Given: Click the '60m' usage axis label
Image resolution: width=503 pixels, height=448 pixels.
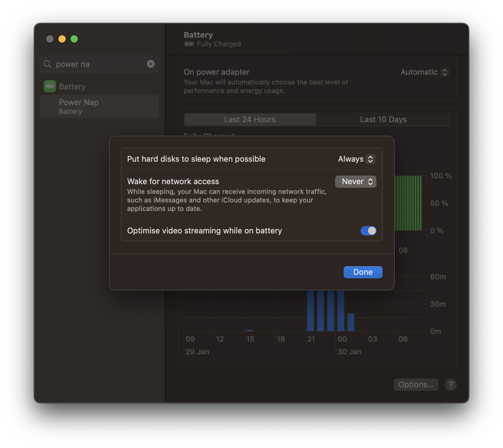Looking at the screenshot, I should [x=438, y=277].
